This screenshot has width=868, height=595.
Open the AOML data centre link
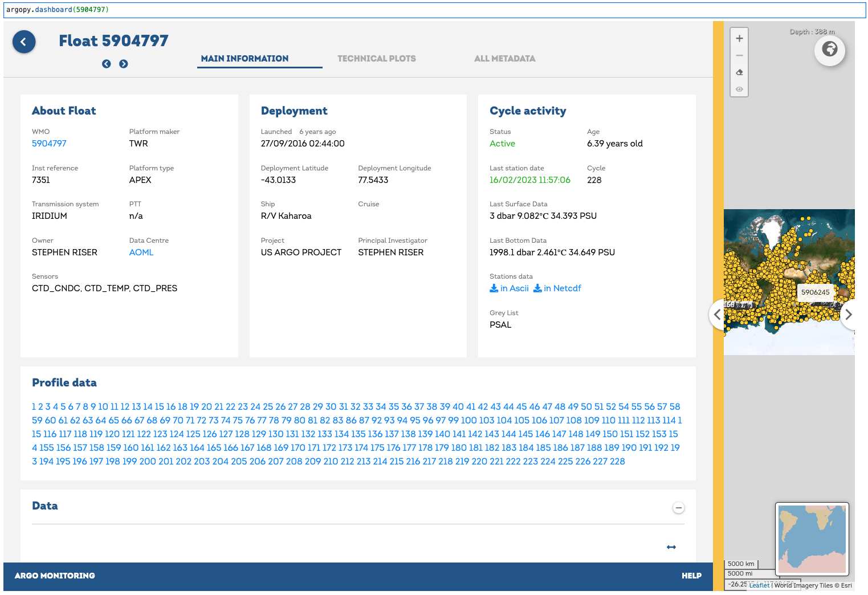(141, 252)
